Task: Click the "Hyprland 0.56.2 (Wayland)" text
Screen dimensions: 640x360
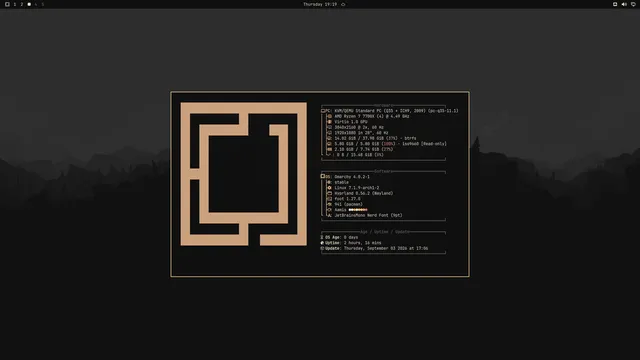Action: [x=364, y=193]
